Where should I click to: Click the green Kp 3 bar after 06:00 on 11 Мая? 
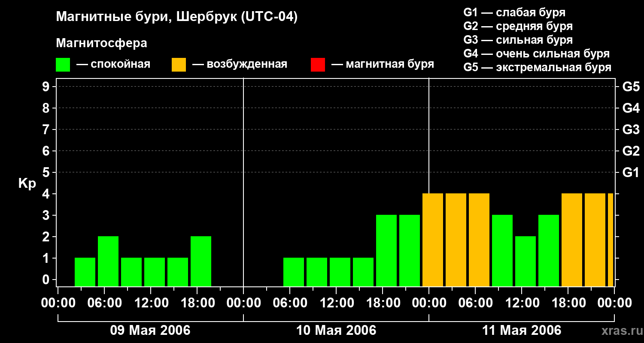502,250
